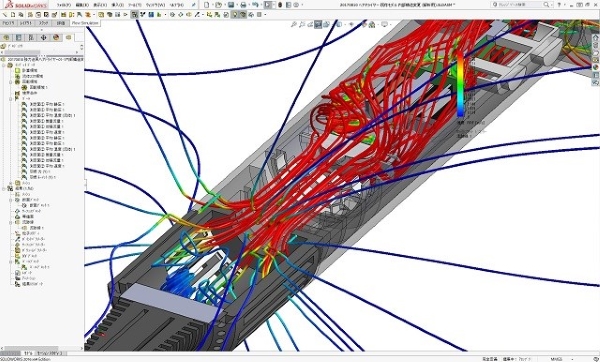Open the Appearances color wheel in right task pane
The image size is (600, 362).
tap(595, 67)
